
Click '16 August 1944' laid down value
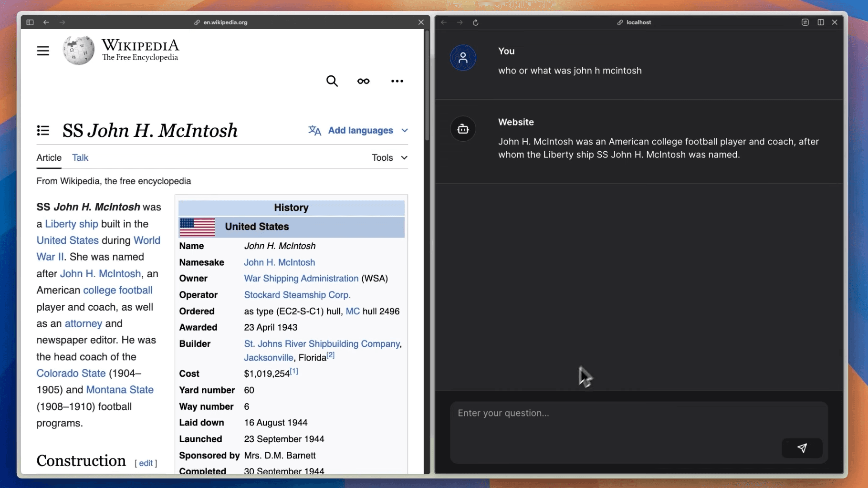coord(276,423)
